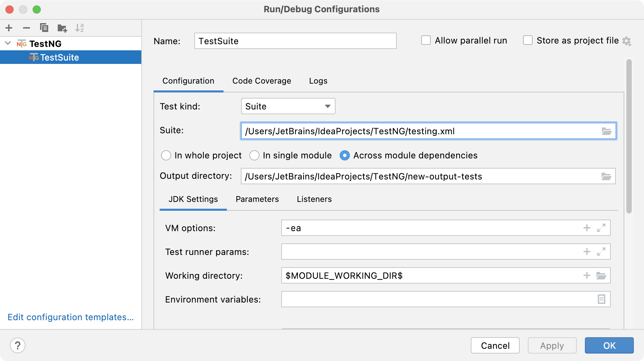Open the Listeners sub-tab
The image size is (644, 361).
click(x=314, y=199)
